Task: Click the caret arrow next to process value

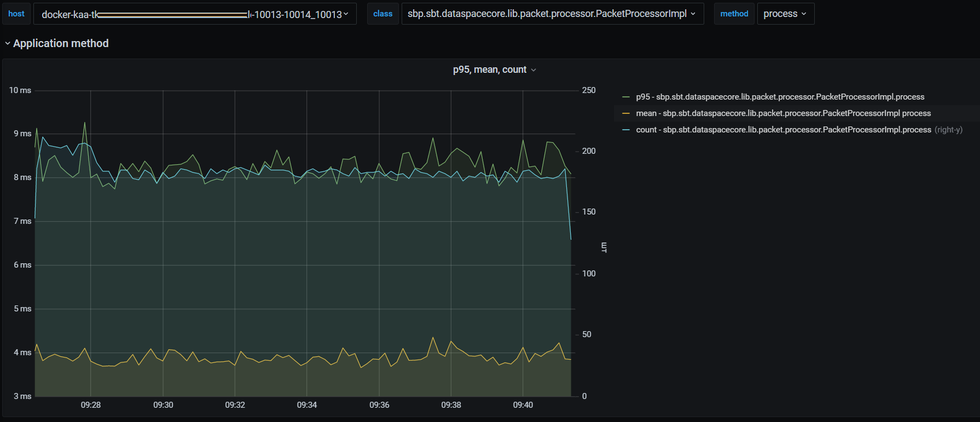Action: tap(804, 14)
